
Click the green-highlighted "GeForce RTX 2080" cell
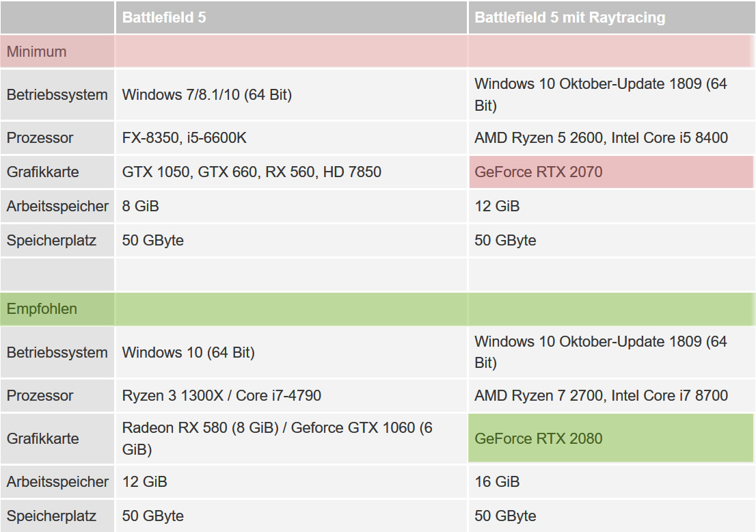[x=539, y=438]
